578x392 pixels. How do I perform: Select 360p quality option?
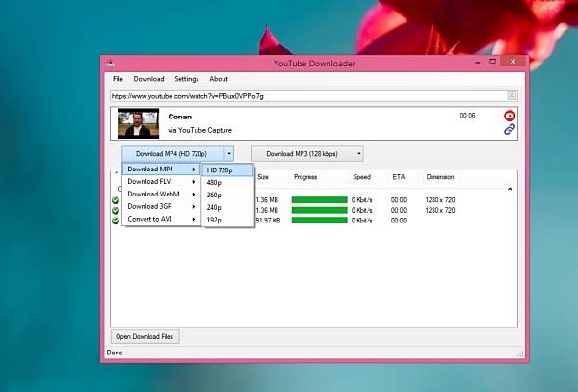tap(227, 196)
